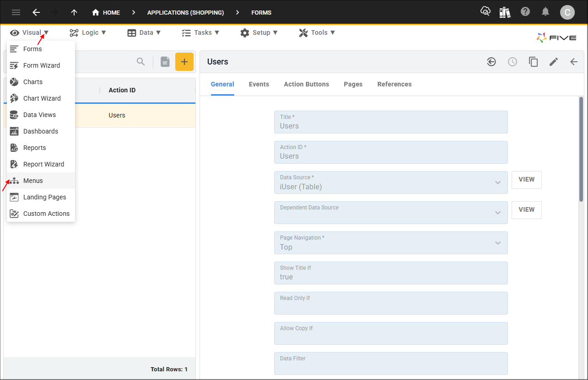Select Menus from the Visual menu
This screenshot has height=380, width=588.
pyautogui.click(x=33, y=181)
